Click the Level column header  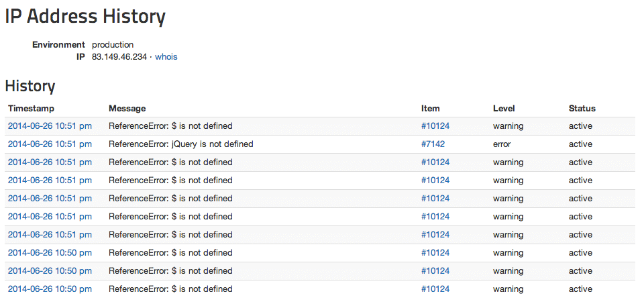coord(504,108)
